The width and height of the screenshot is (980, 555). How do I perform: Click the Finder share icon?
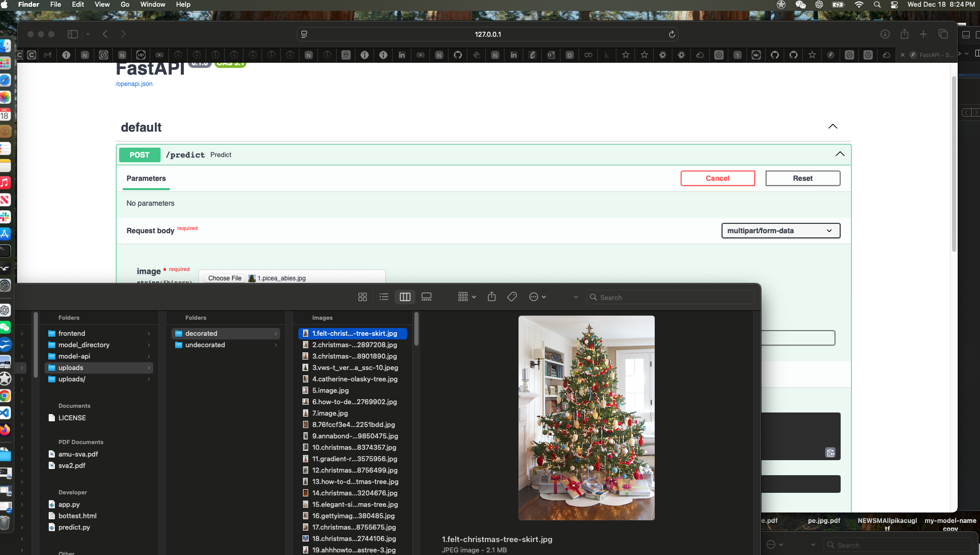[x=492, y=297]
